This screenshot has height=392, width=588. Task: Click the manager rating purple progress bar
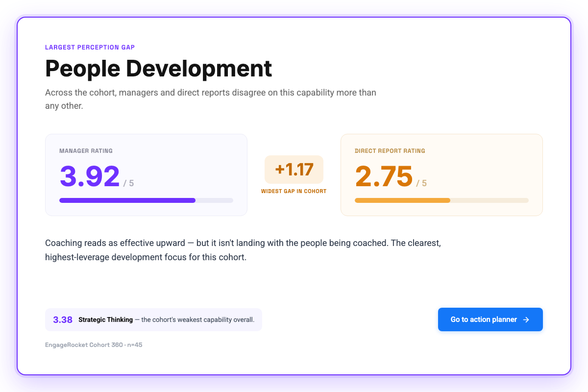(146, 200)
